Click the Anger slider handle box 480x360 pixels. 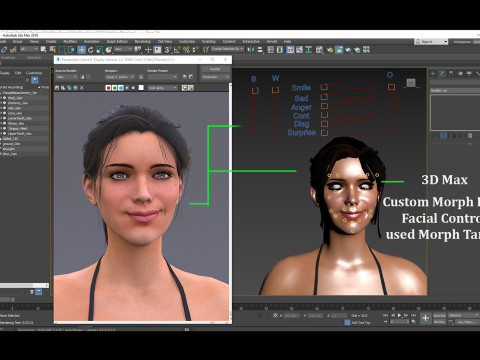pyautogui.click(x=324, y=106)
